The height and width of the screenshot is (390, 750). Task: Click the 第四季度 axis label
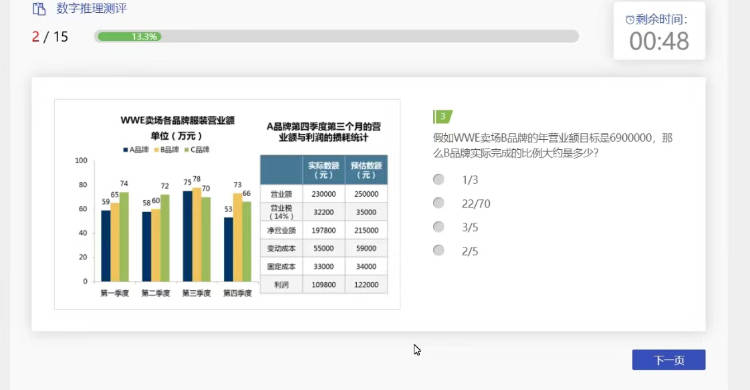238,293
